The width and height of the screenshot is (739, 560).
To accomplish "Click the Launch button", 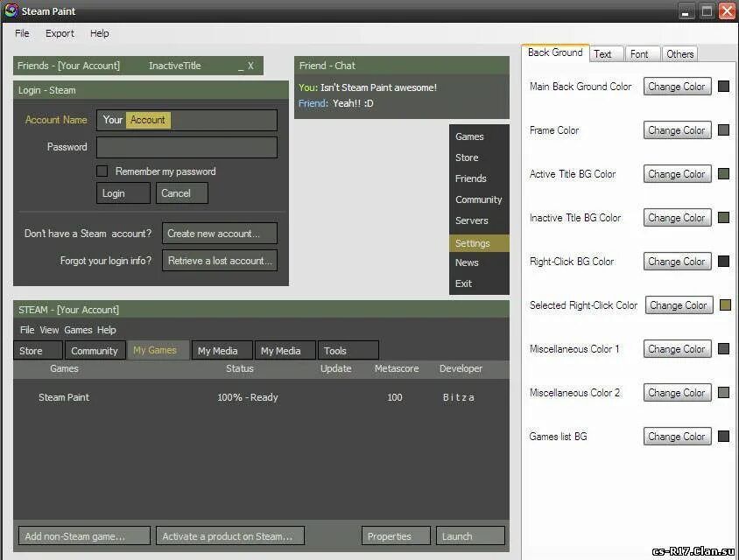I will tap(470, 536).
